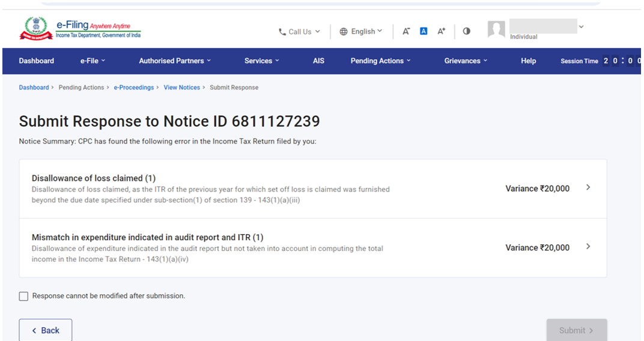Expand the Mismatch in expenditure row chevron

588,247
